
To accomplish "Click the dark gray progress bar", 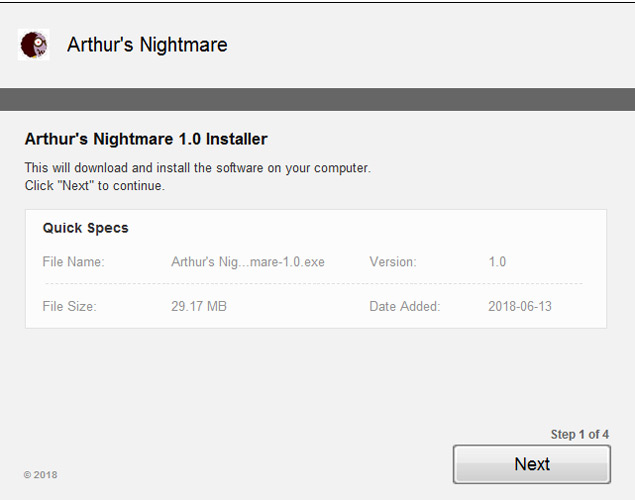I will click(x=318, y=99).
